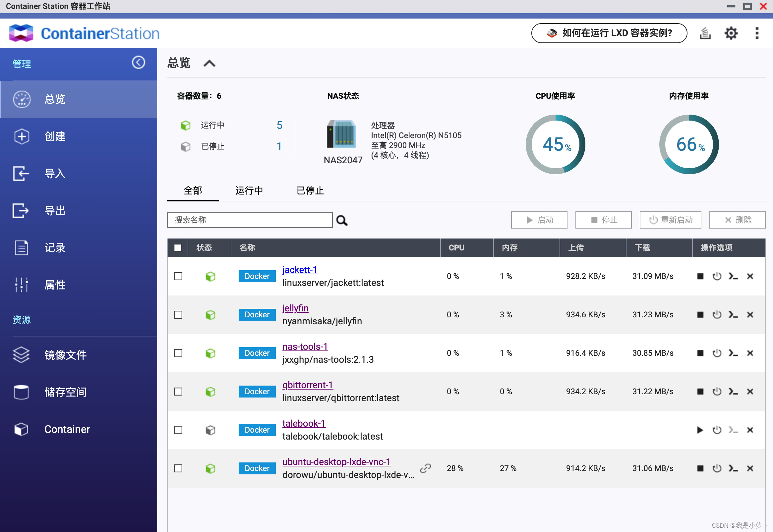Screen dimensions: 773x532
Task: Click the stacked layers icon in header
Action: [705, 33]
